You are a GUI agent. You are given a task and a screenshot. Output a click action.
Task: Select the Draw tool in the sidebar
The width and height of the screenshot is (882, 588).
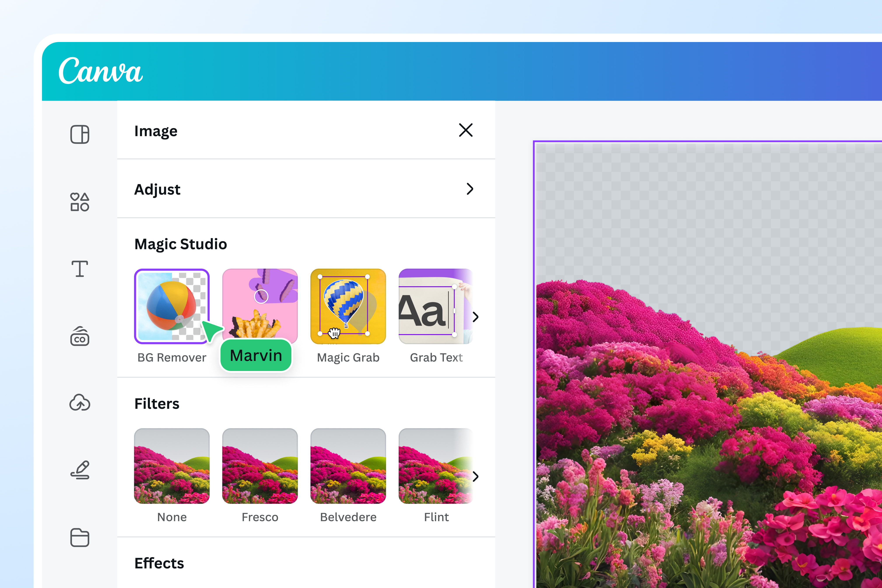click(79, 471)
